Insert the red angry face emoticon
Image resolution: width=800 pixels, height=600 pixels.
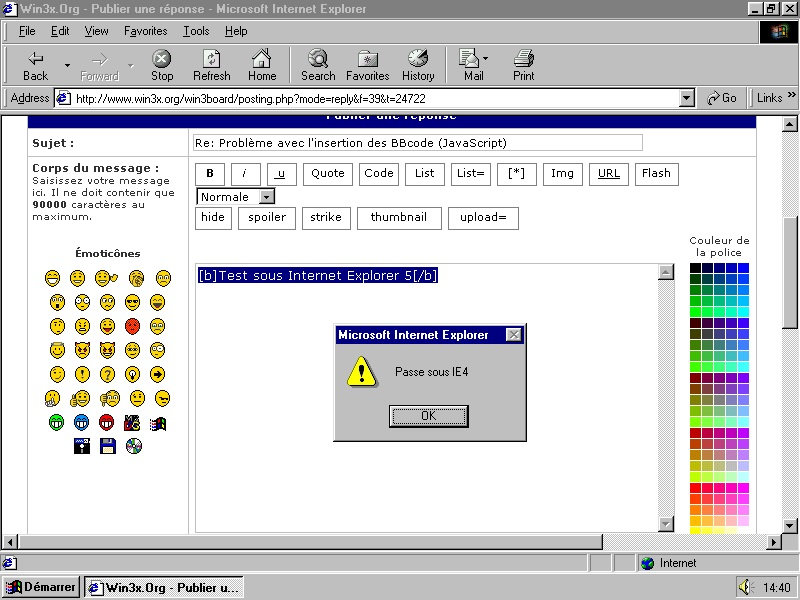(132, 326)
